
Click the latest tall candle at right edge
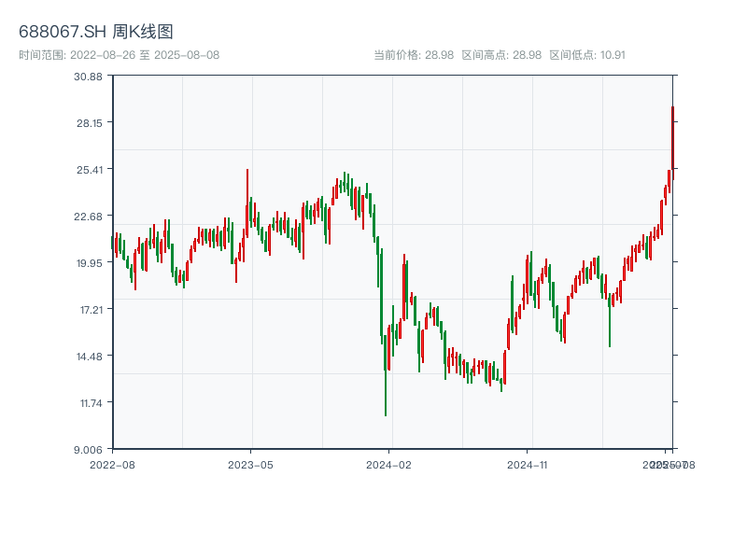coord(672,138)
